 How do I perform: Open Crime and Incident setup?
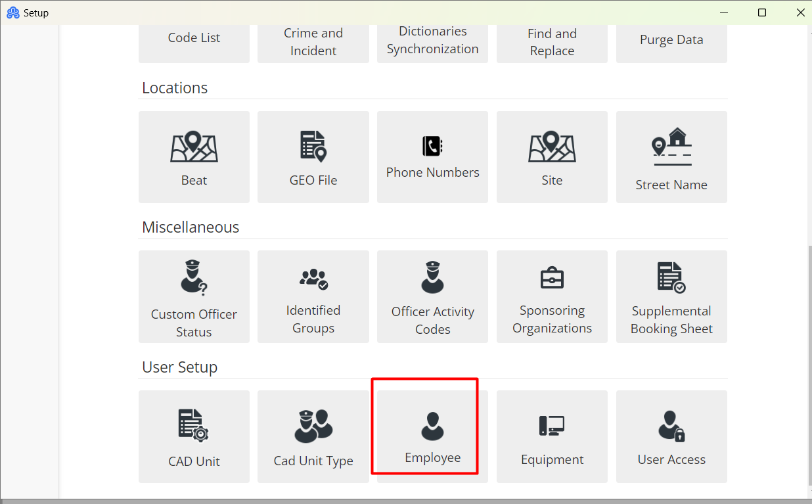coord(313,41)
